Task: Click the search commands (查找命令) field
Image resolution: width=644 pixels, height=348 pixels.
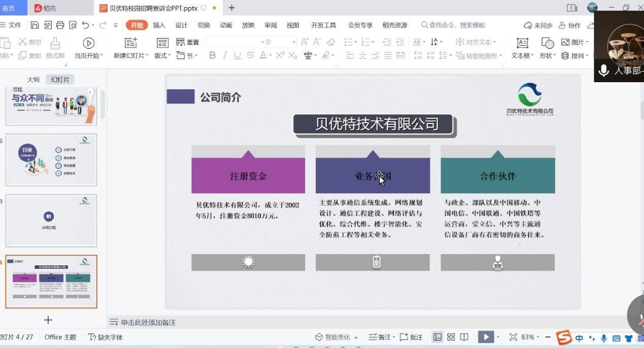Action: pyautogui.click(x=453, y=25)
